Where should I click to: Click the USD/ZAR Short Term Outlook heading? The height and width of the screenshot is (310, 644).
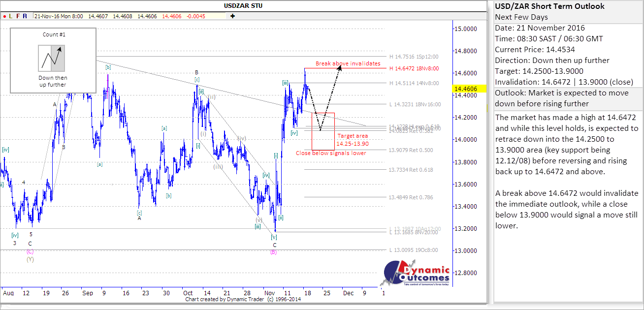(x=549, y=6)
